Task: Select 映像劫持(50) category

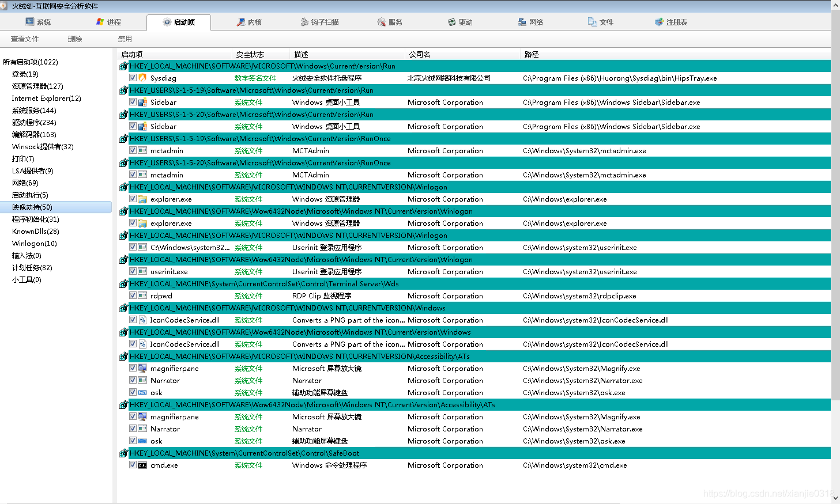Action: (32, 207)
